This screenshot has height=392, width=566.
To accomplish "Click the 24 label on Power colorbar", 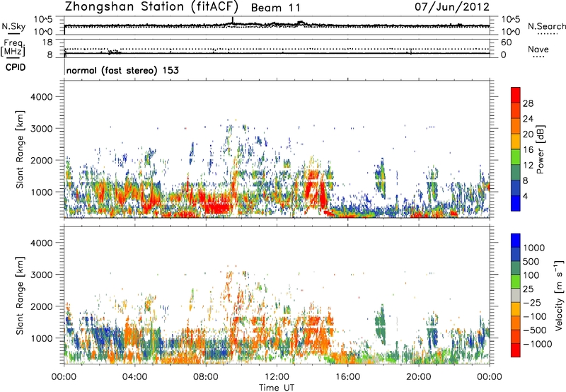I will (x=528, y=119).
